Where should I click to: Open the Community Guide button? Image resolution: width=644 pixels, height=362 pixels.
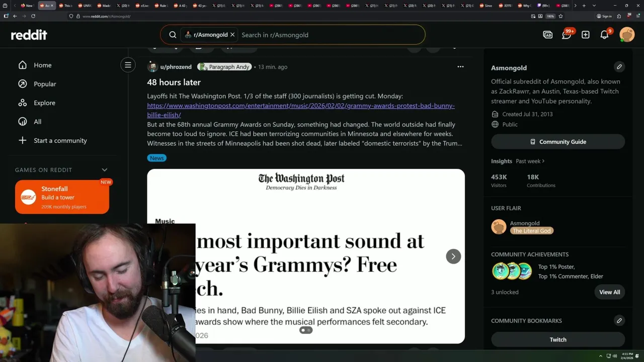tap(558, 142)
